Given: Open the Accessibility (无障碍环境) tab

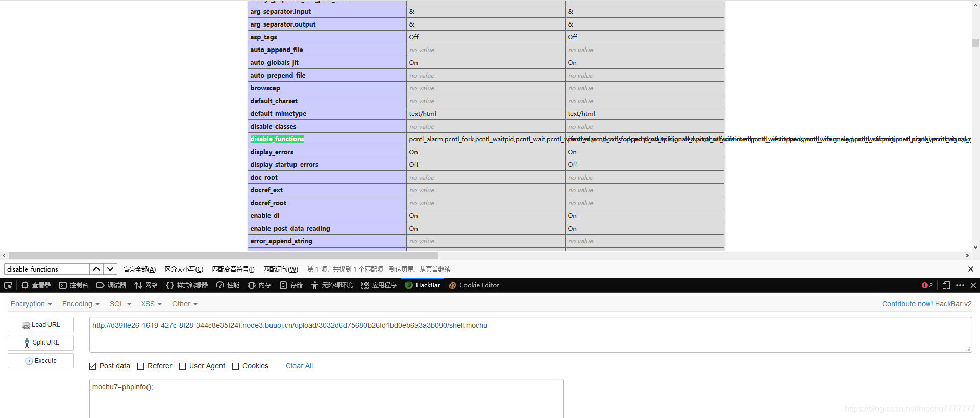Looking at the screenshot, I should (332, 285).
